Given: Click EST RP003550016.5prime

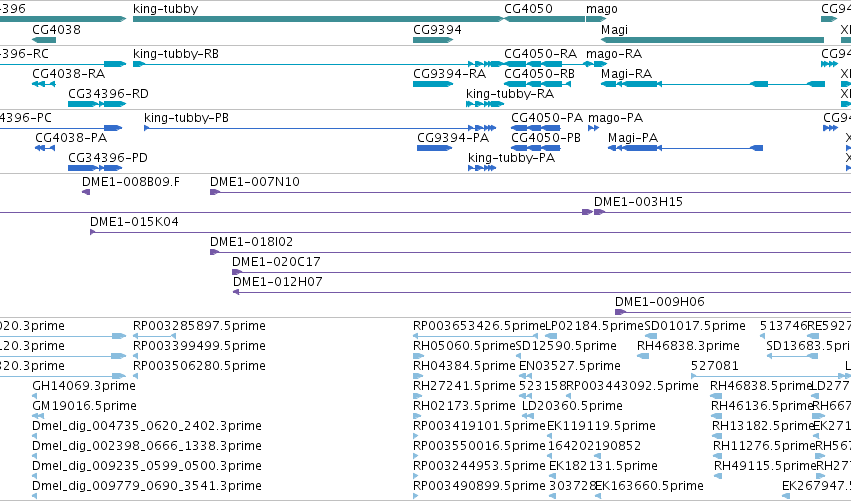Looking at the screenshot, I should (x=416, y=456).
